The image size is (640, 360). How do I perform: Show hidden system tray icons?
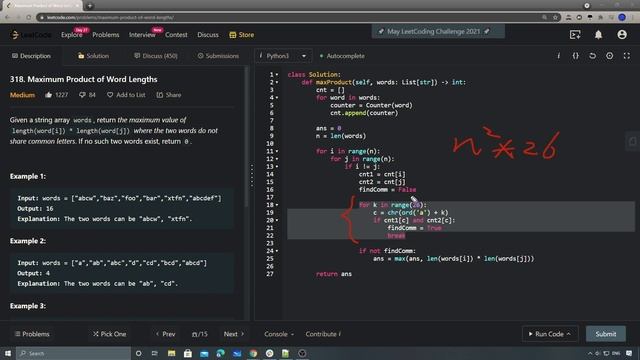(x=589, y=353)
